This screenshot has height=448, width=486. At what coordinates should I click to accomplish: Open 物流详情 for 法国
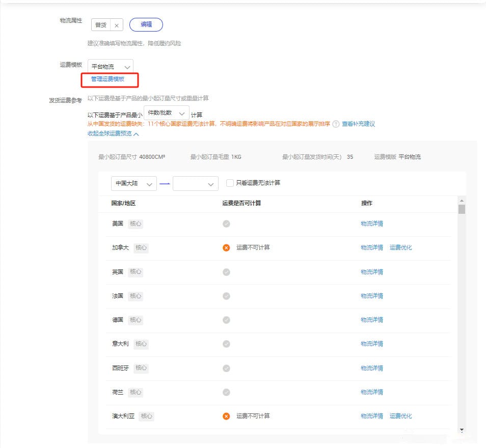click(372, 296)
